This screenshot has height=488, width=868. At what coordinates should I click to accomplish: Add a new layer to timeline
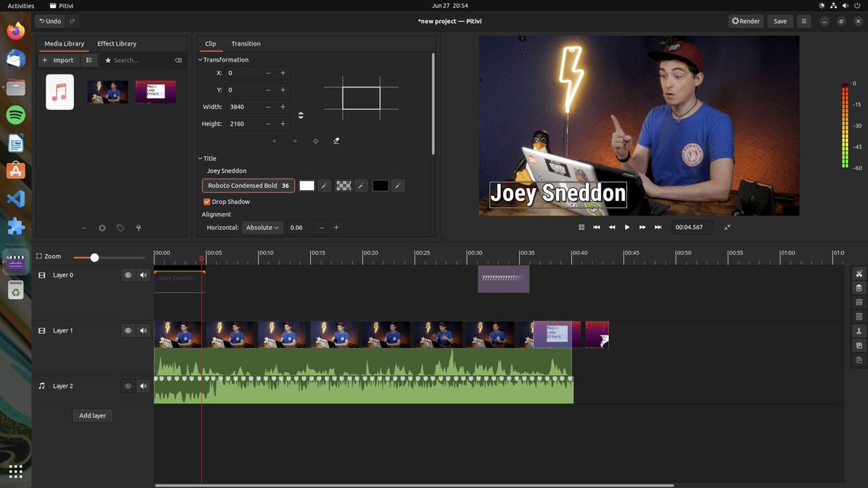[93, 416]
